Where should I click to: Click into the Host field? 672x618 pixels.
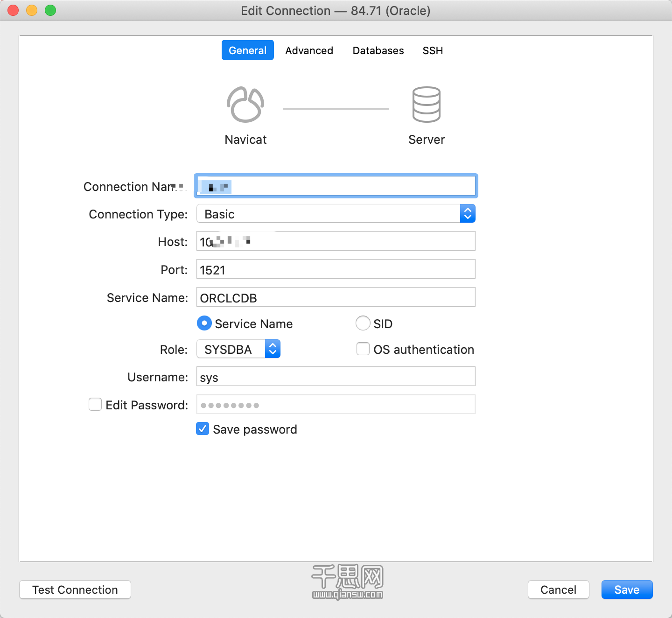336,241
